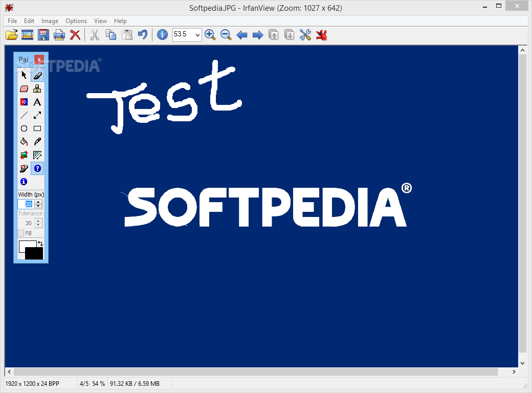Go to next file with right arrow
532x393 pixels.
coord(258,35)
